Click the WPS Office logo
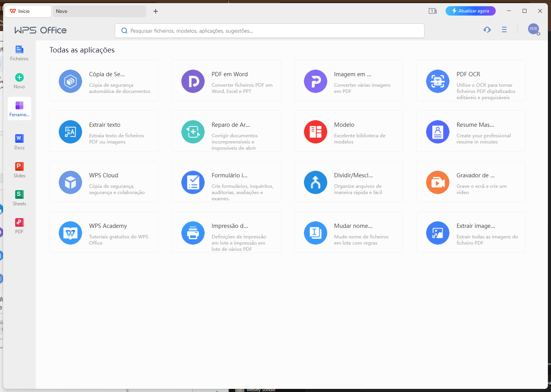The height and width of the screenshot is (392, 551). (40, 30)
